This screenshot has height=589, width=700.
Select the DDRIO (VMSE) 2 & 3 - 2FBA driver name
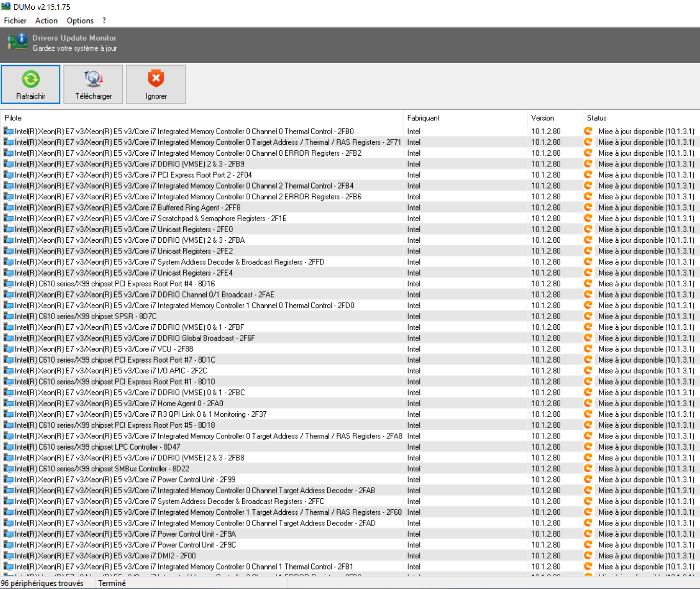tap(130, 240)
